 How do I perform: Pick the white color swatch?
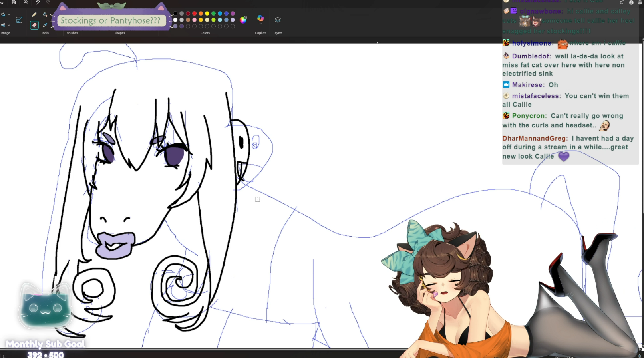[175, 20]
